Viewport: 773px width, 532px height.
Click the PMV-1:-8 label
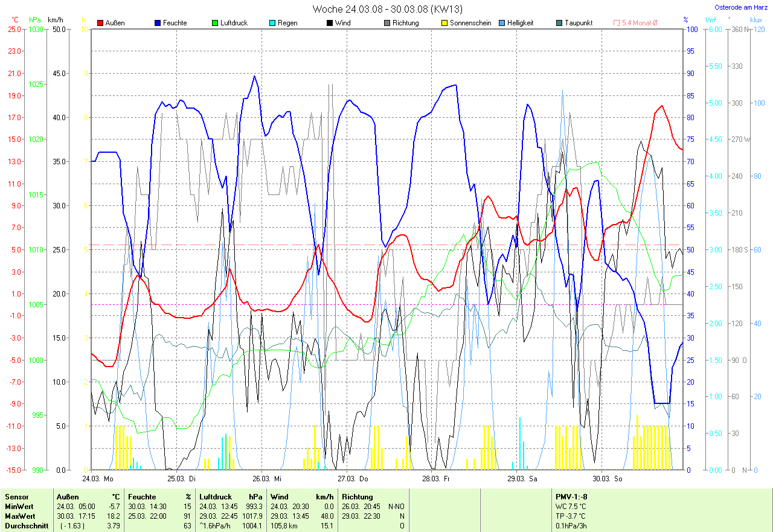click(x=571, y=496)
